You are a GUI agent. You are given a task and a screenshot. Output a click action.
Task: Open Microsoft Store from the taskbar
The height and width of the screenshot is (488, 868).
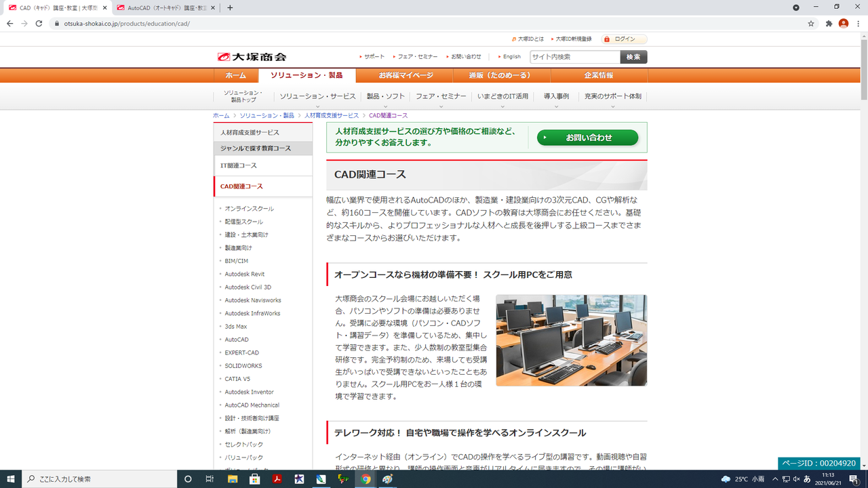(255, 479)
